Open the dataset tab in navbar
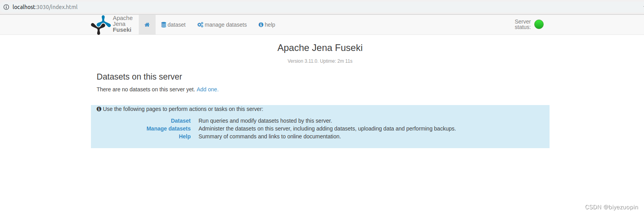644x214 pixels. 173,25
